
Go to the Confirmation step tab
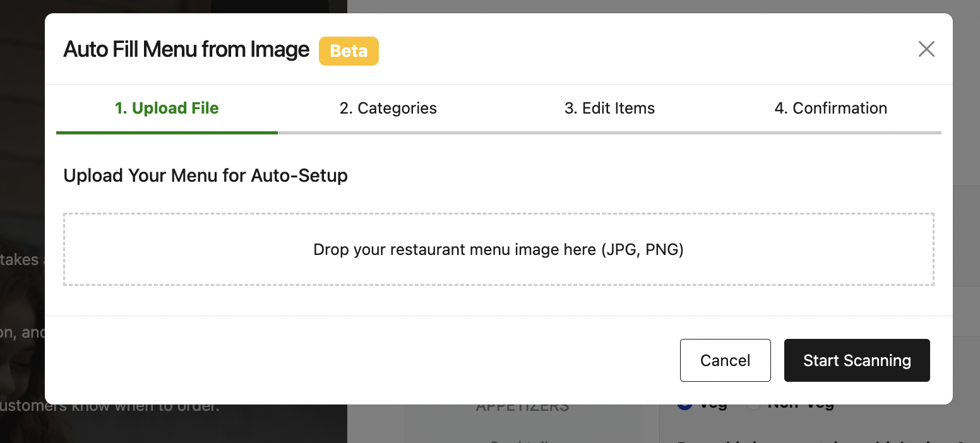830,109
